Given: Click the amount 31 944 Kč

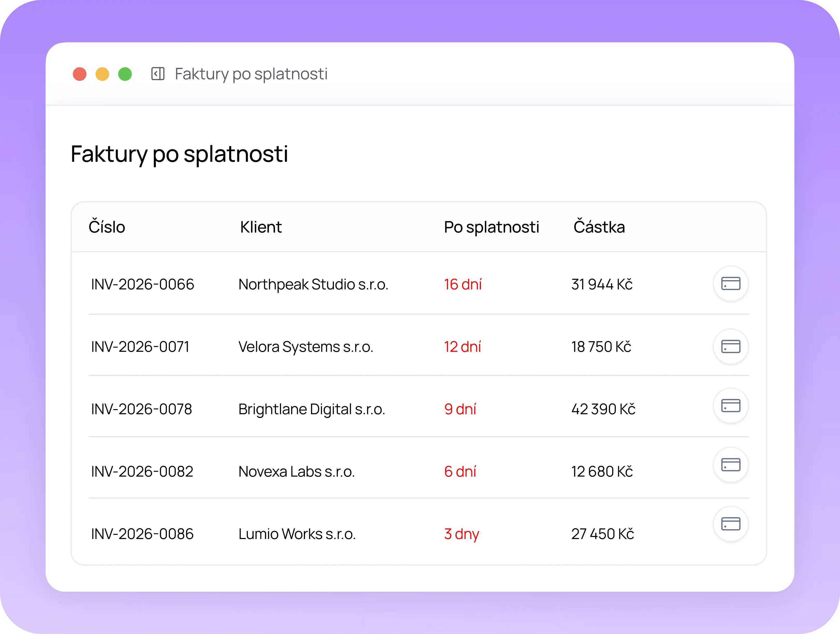Looking at the screenshot, I should point(602,284).
